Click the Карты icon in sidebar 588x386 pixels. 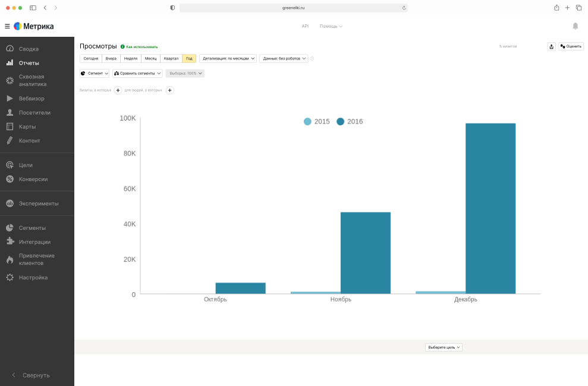click(x=10, y=126)
